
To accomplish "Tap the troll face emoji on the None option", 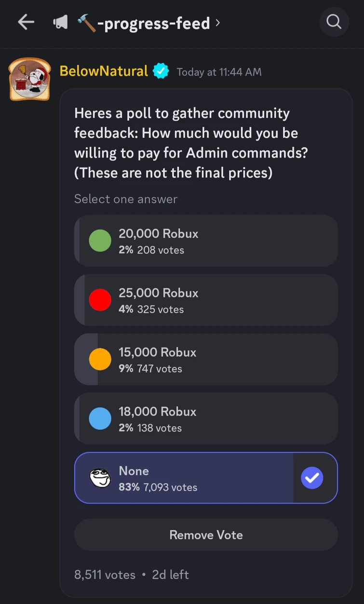I will click(100, 478).
